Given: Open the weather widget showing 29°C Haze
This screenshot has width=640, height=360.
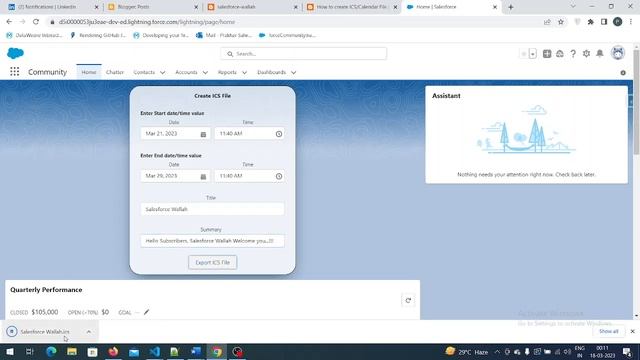Looking at the screenshot, I should pyautogui.click(x=467, y=352).
